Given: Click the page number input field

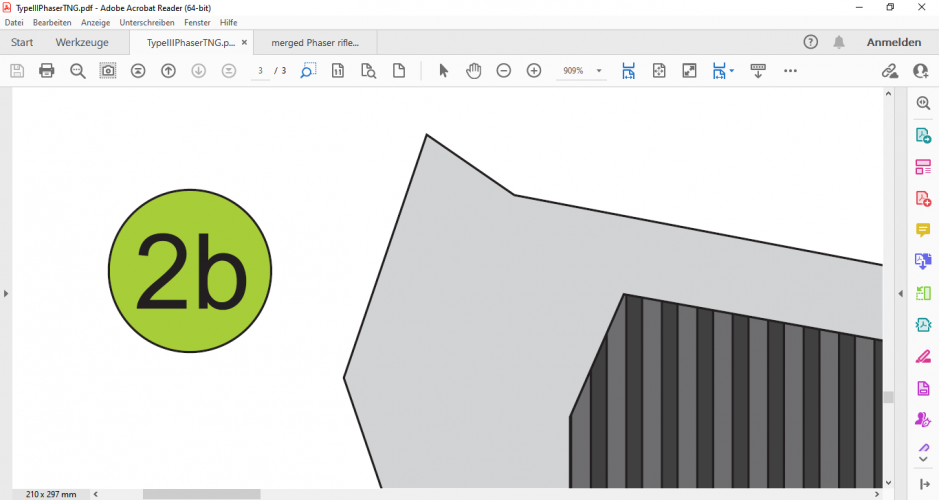Looking at the screenshot, I should (x=261, y=71).
